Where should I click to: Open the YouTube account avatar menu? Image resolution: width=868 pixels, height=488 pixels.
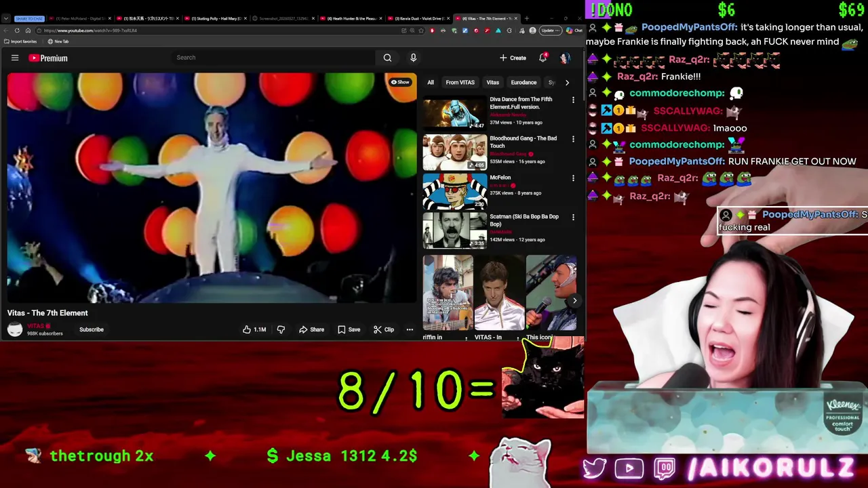564,58
